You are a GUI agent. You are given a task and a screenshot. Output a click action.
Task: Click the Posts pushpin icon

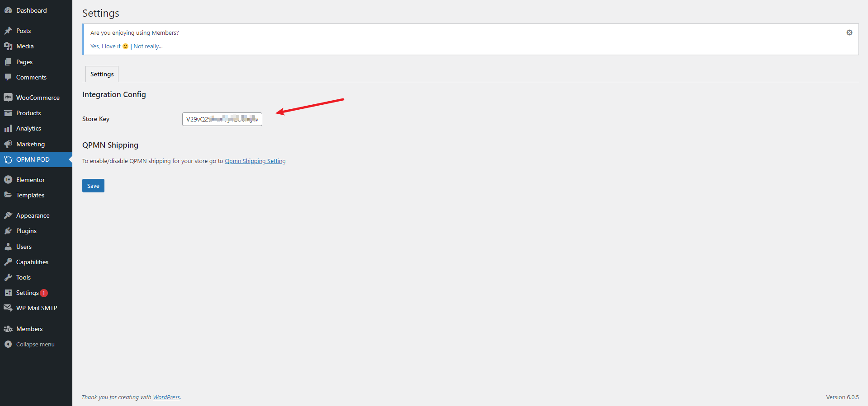click(8, 31)
